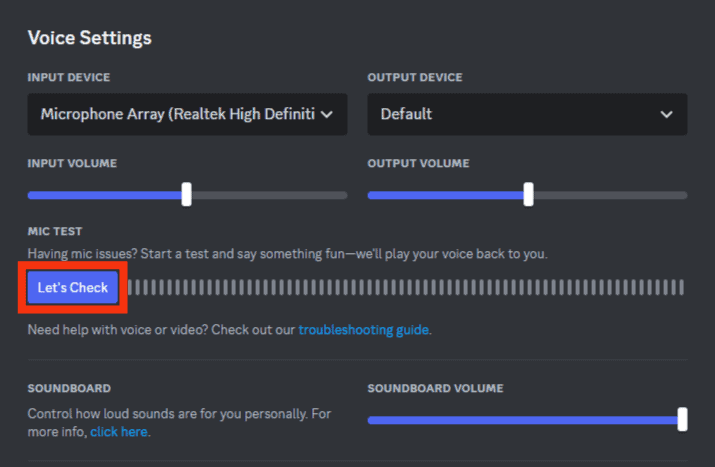The width and height of the screenshot is (715, 467).
Task: Click the Output Device dropdown chevron arrow
Action: [667, 114]
